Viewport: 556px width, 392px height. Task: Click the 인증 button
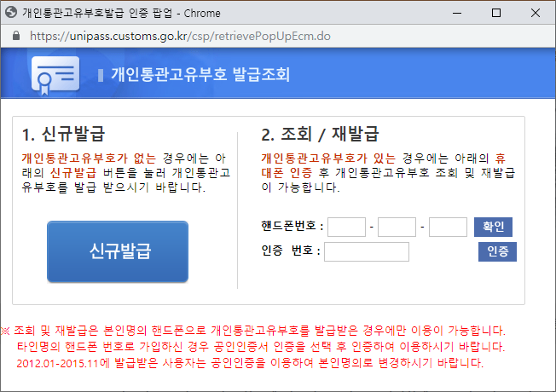[x=497, y=251]
